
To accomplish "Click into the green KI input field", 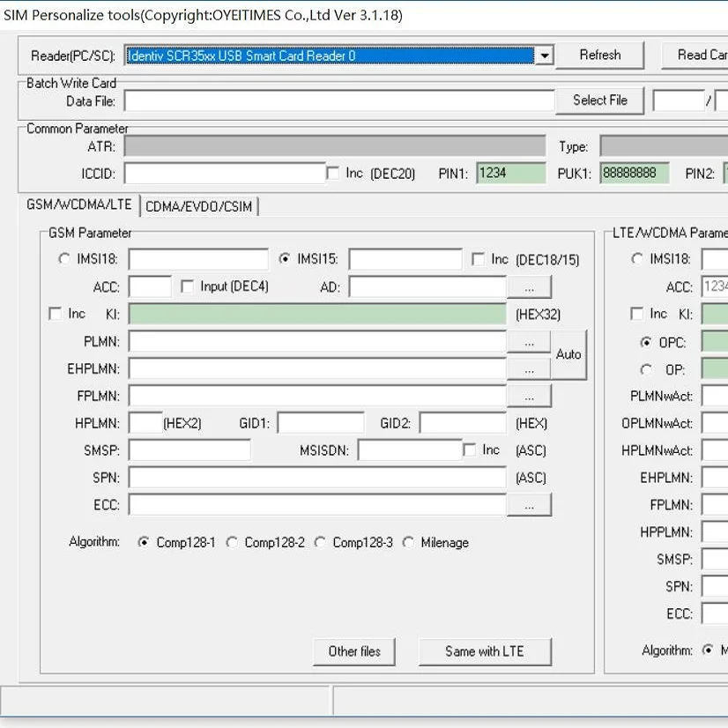I will pos(317,314).
